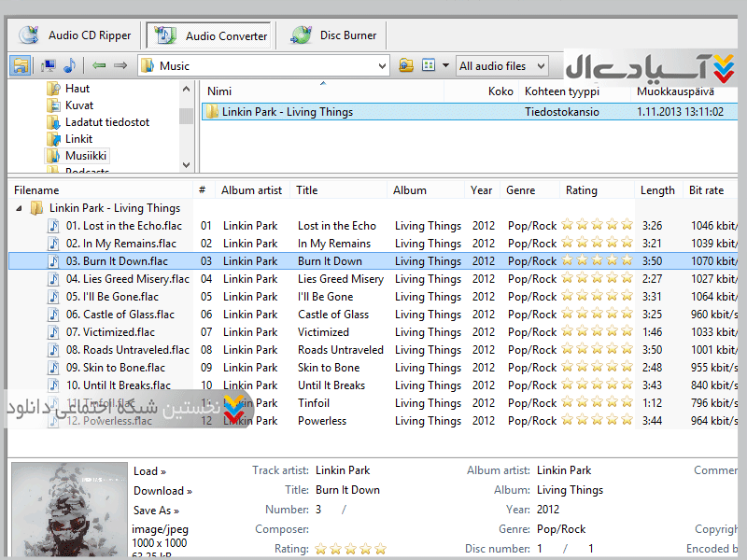Image resolution: width=747 pixels, height=560 pixels.
Task: Click the computer/desktop location icon
Action: (49, 65)
